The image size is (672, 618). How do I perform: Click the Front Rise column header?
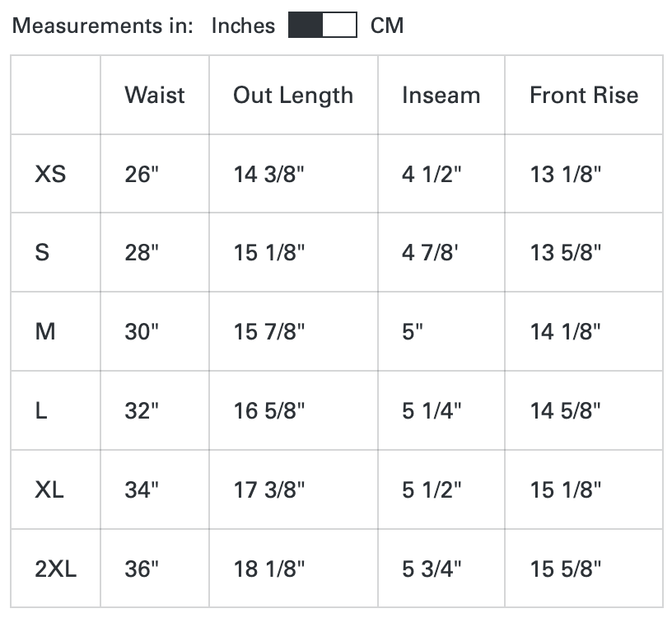(584, 95)
